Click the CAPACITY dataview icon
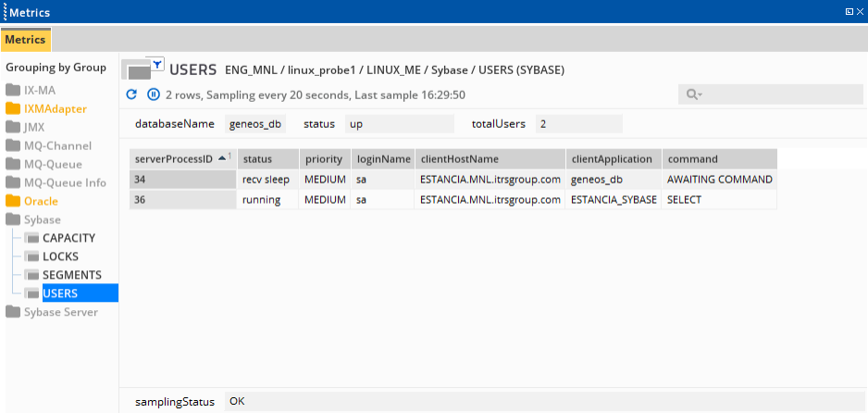Screen dimensions: 868x413 pos(31,239)
